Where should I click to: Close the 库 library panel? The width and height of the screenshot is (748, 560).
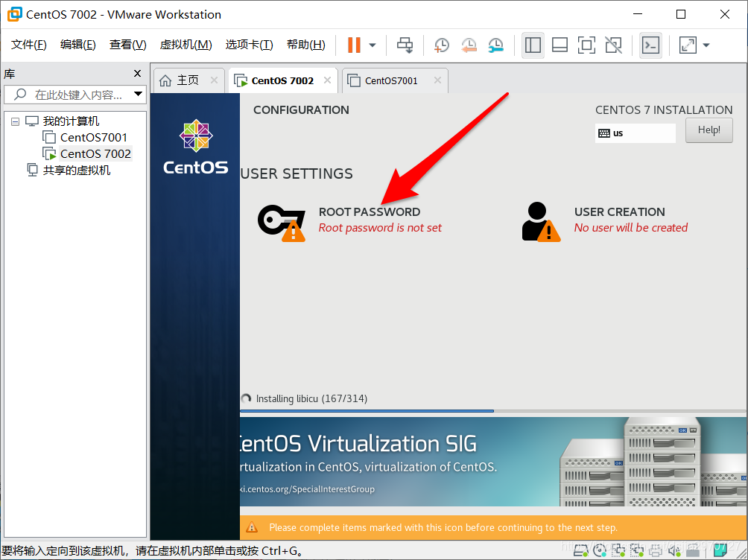click(137, 74)
